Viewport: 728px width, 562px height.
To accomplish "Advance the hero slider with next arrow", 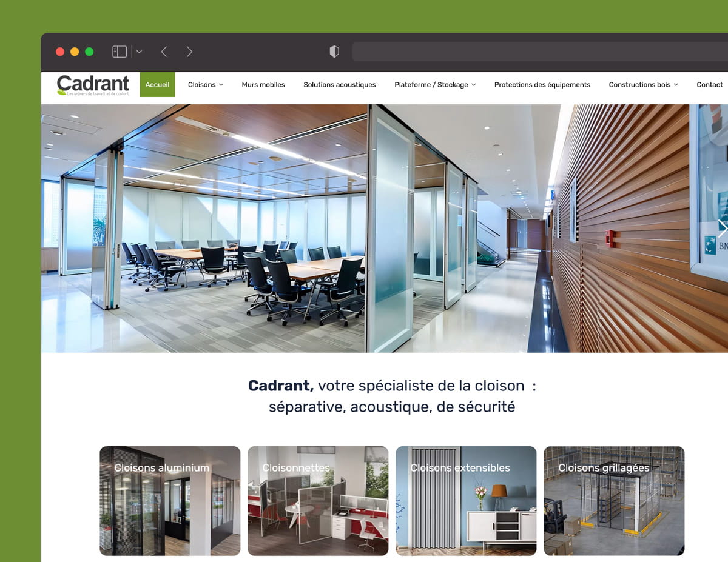I will [x=721, y=228].
